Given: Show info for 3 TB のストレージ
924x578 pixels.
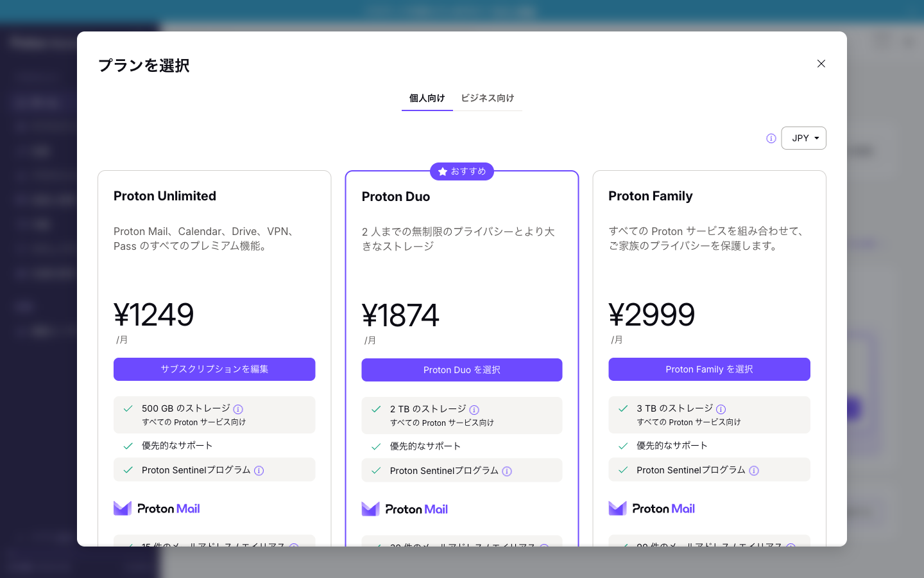Looking at the screenshot, I should (721, 409).
